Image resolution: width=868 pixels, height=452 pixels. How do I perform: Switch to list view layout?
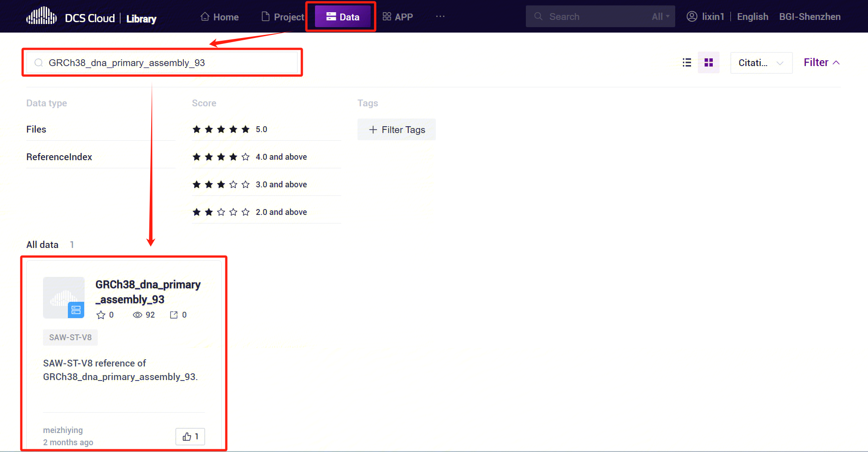point(687,62)
